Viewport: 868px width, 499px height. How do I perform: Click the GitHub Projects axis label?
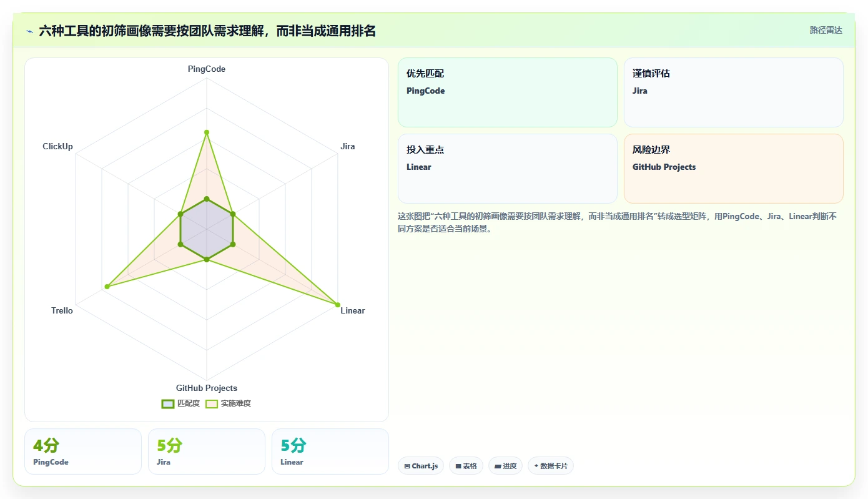click(207, 388)
